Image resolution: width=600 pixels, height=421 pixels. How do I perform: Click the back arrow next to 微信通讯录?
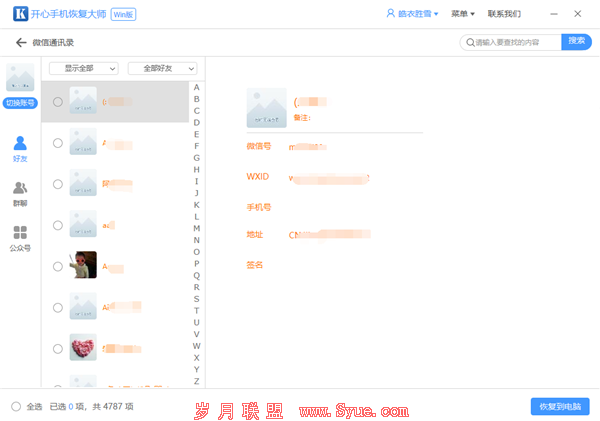pyautogui.click(x=21, y=42)
